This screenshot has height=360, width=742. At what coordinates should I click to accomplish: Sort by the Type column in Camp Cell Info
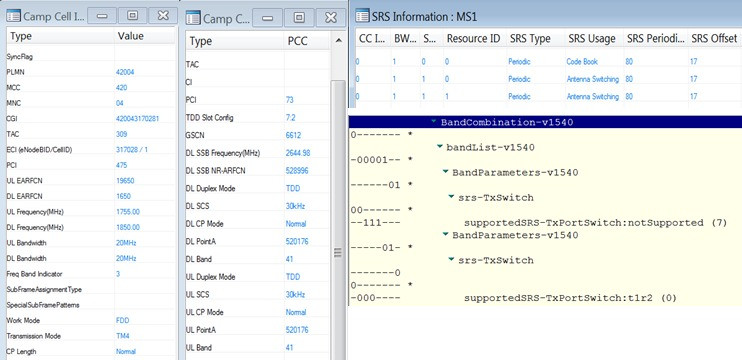point(60,36)
